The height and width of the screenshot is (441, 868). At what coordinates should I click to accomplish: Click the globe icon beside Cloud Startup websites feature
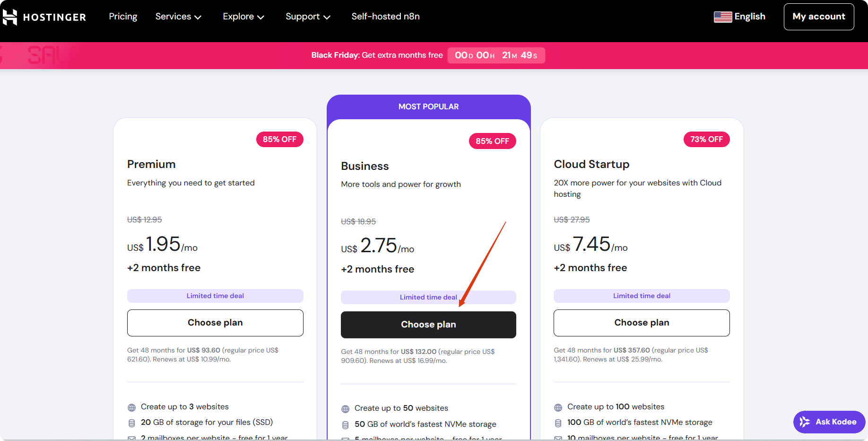pos(557,407)
